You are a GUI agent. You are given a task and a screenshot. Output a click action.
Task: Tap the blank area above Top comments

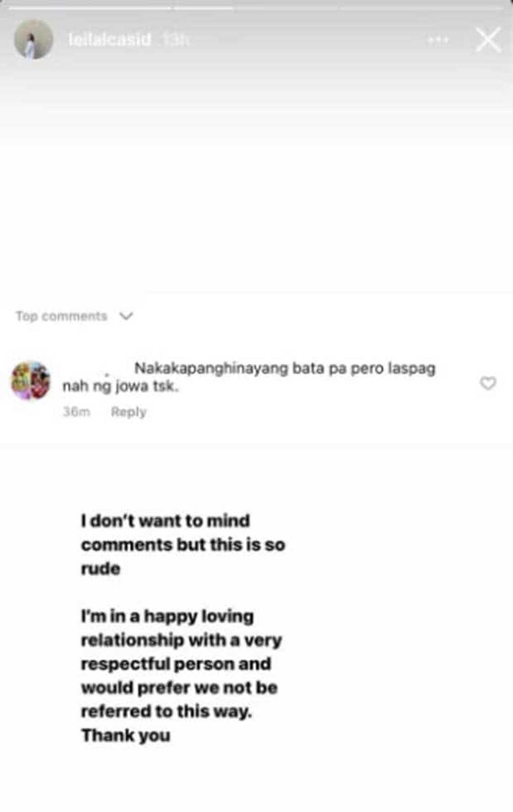[x=256, y=220]
